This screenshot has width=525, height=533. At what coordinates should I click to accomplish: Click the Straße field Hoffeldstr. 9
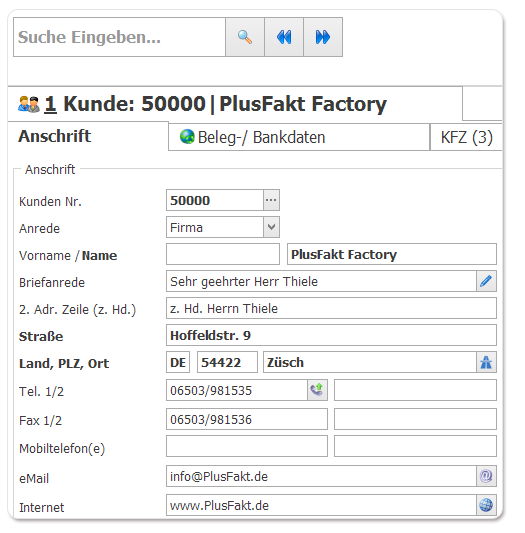pyautogui.click(x=331, y=335)
